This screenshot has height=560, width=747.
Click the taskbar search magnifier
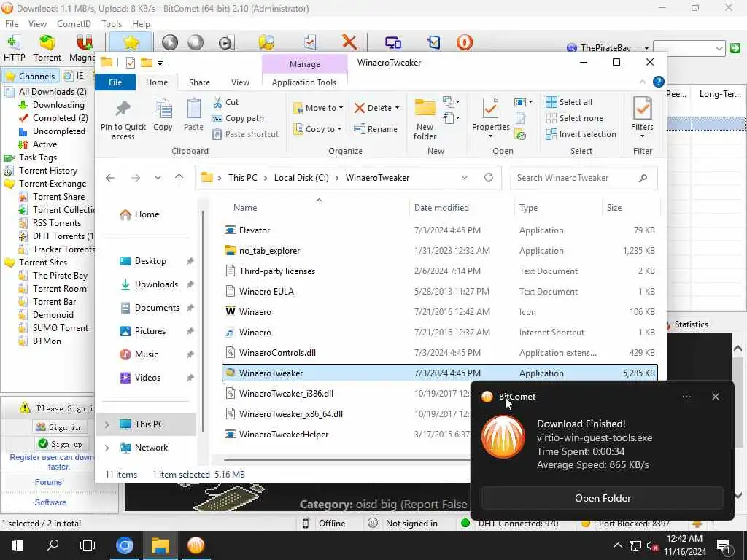click(x=53, y=545)
